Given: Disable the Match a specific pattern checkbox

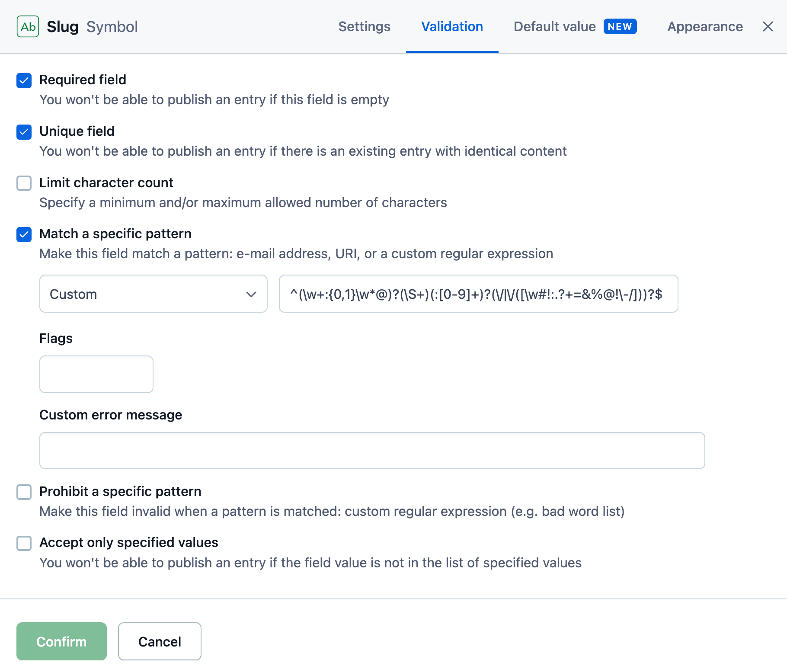Looking at the screenshot, I should pos(24,234).
